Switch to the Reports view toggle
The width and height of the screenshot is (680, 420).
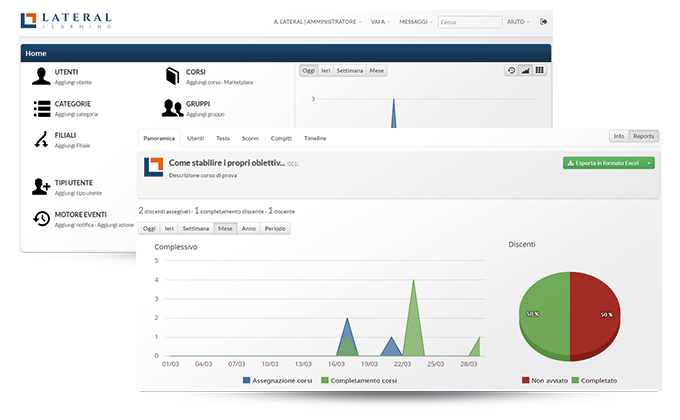pos(643,136)
